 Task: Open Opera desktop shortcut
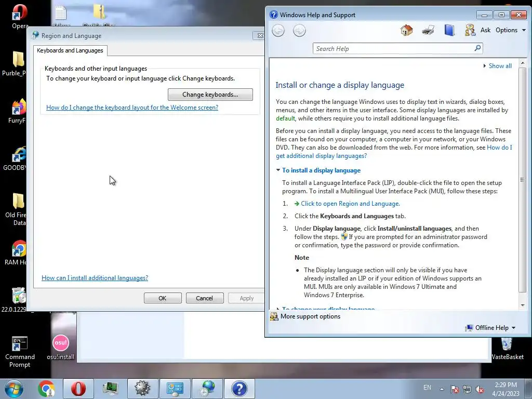(x=19, y=16)
